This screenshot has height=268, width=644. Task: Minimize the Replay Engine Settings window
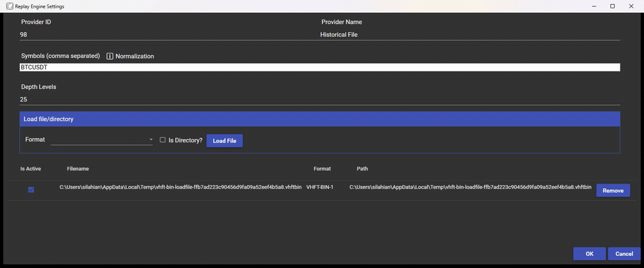click(x=594, y=6)
